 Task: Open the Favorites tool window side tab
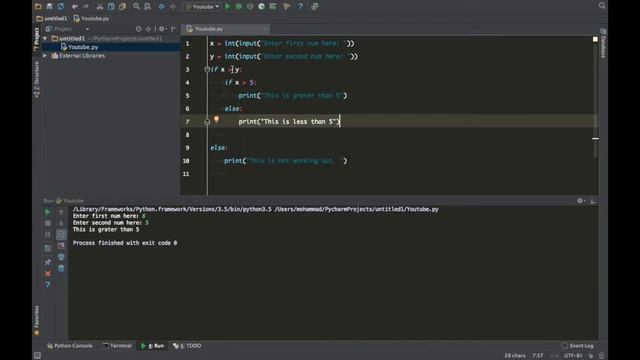click(x=36, y=321)
